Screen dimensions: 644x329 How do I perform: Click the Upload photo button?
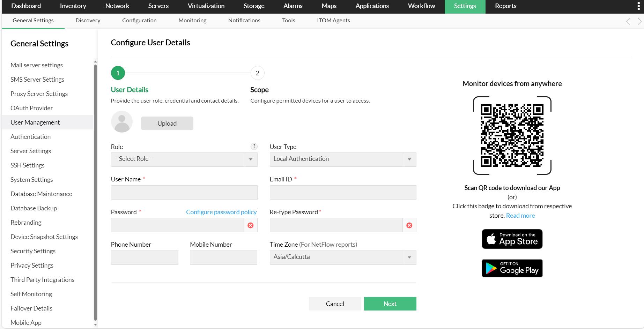coord(167,124)
